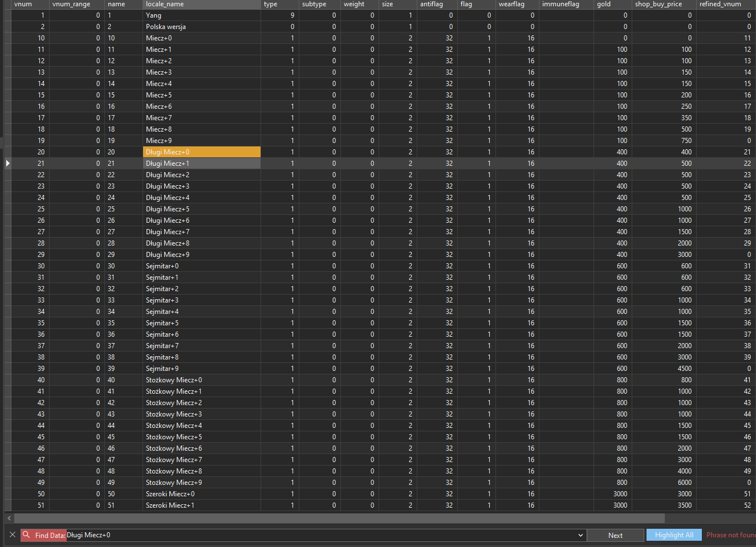Open the Find Data search history dropdown
Image resolution: width=756 pixels, height=547 pixels.
[580, 535]
